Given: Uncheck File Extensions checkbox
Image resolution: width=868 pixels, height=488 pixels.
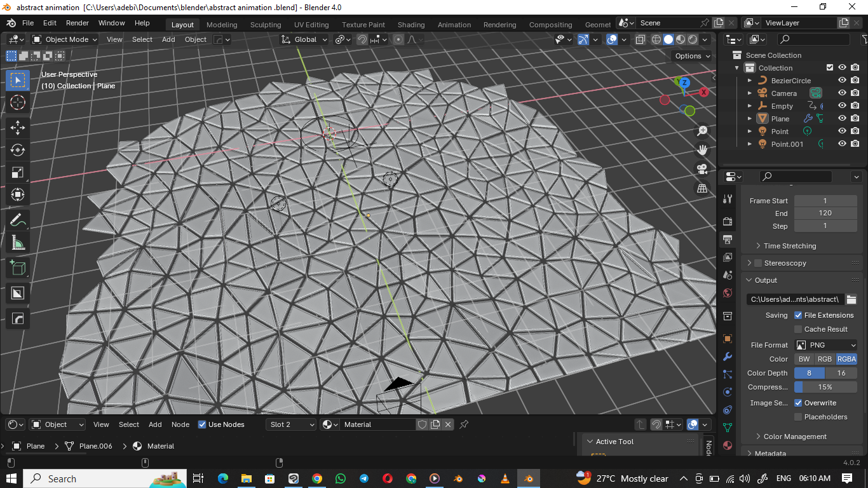Looking at the screenshot, I should [x=798, y=315].
